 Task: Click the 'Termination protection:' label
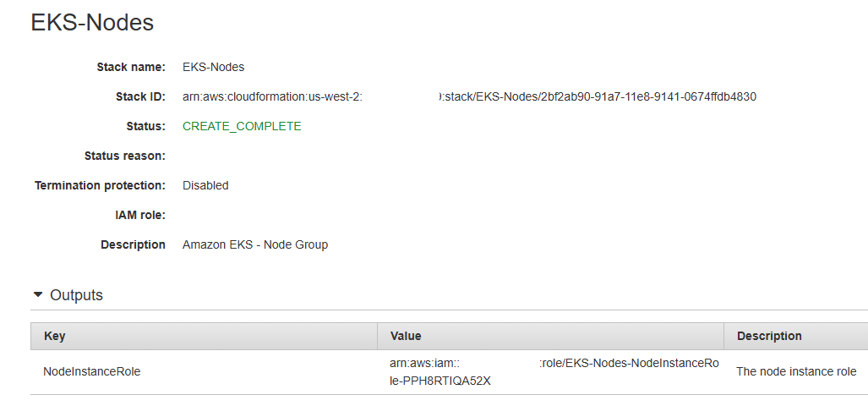(100, 185)
